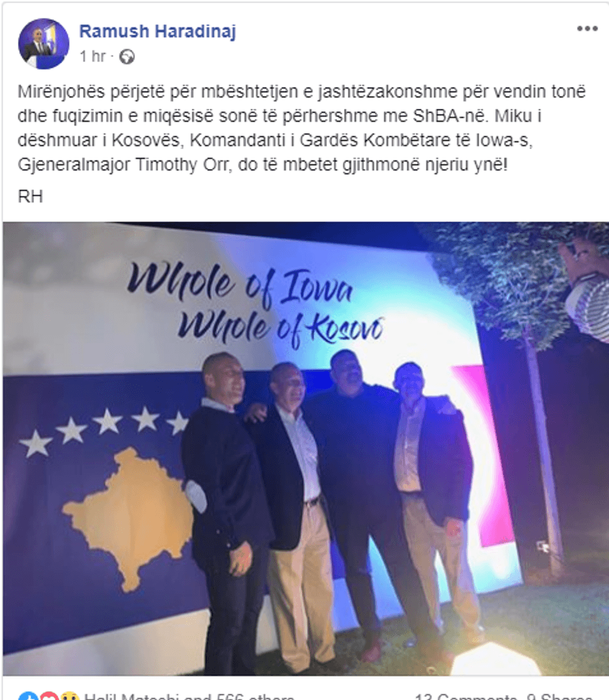Click the 'RH' signature line
Image resolution: width=609 pixels, height=700 pixels.
click(x=30, y=196)
